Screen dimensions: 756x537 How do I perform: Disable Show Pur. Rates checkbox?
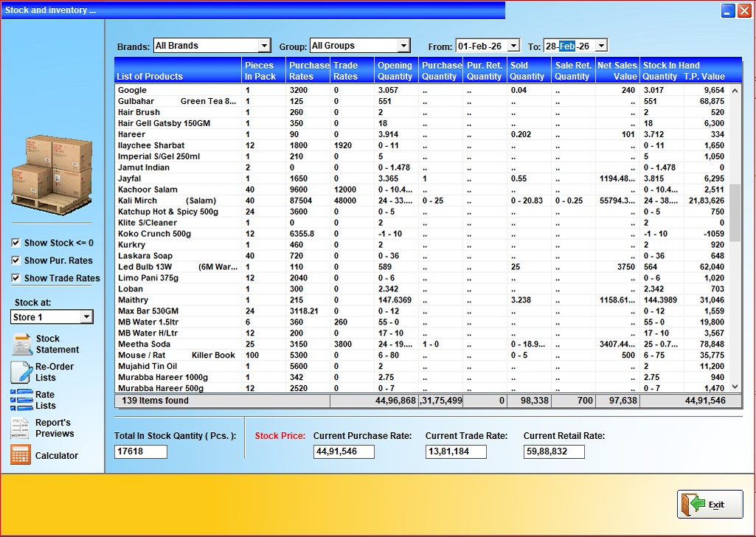(x=16, y=260)
